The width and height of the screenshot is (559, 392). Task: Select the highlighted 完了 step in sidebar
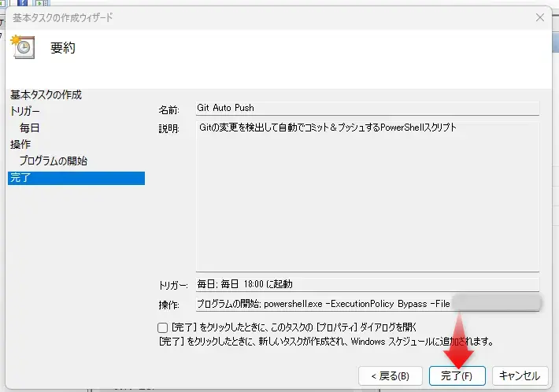[x=20, y=178]
